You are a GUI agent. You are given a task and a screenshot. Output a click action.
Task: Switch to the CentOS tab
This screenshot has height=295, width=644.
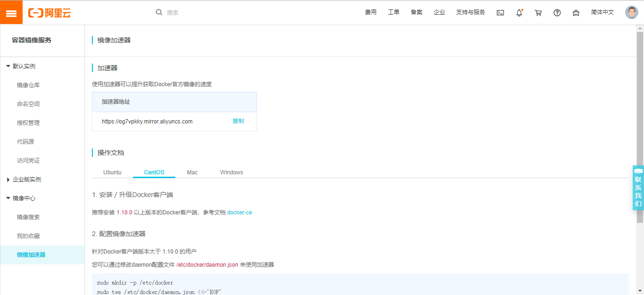[154, 172]
